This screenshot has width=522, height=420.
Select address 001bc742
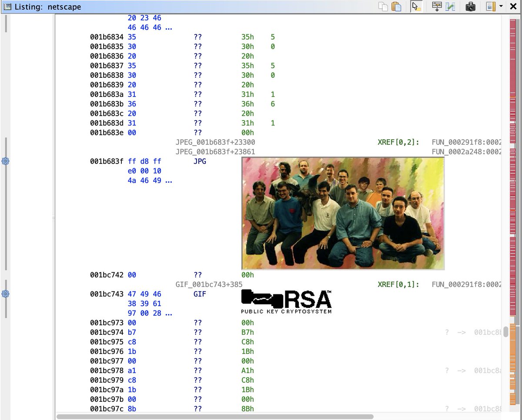tap(107, 275)
